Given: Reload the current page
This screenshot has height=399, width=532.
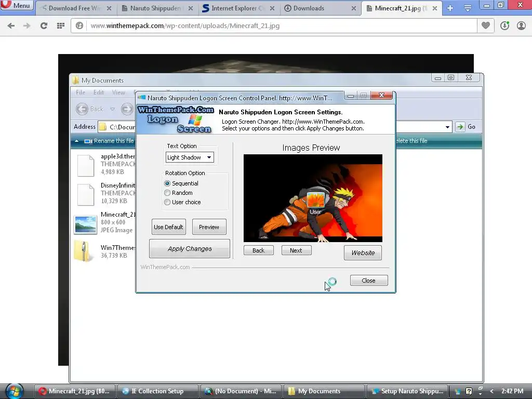Looking at the screenshot, I should point(44,25).
